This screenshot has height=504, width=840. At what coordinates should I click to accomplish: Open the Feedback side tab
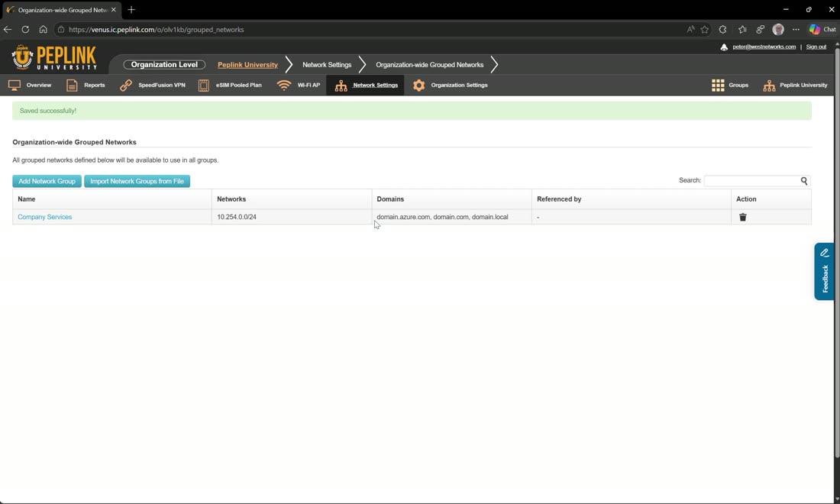point(825,272)
